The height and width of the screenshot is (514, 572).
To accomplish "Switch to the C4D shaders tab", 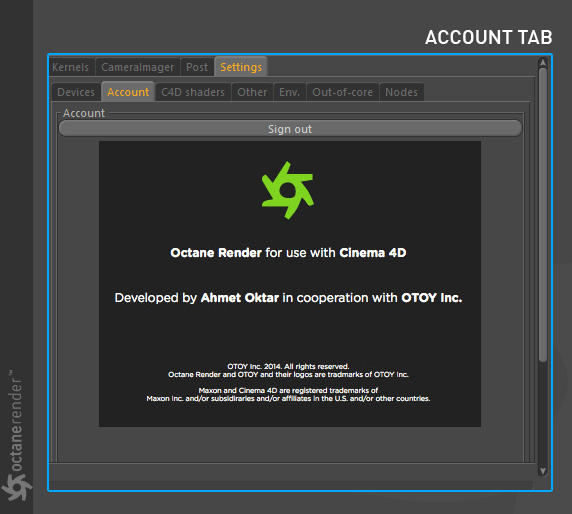I will point(193,92).
